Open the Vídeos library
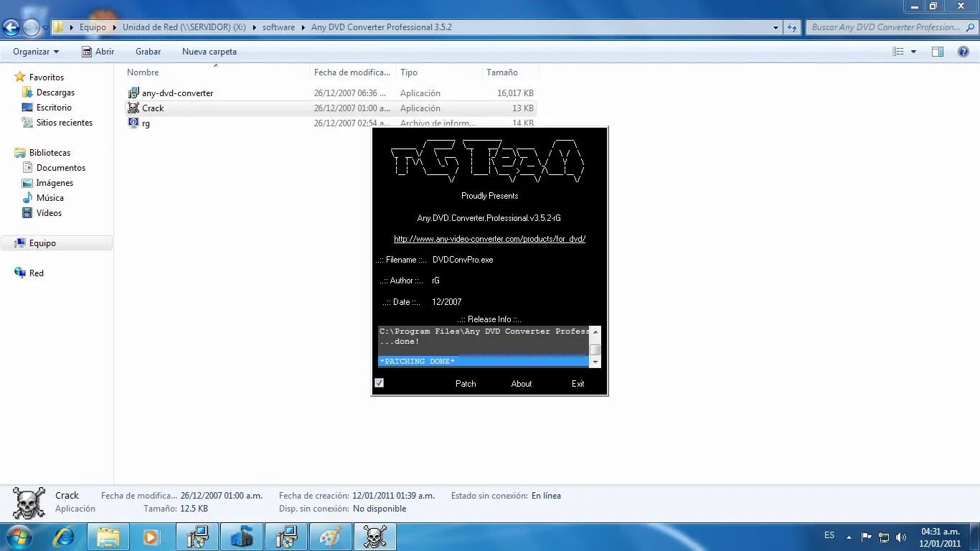 point(49,213)
